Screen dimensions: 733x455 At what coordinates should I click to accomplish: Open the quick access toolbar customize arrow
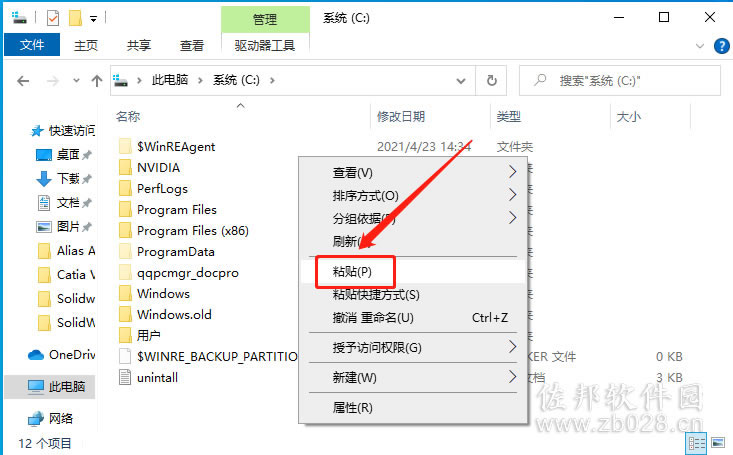coord(93,19)
